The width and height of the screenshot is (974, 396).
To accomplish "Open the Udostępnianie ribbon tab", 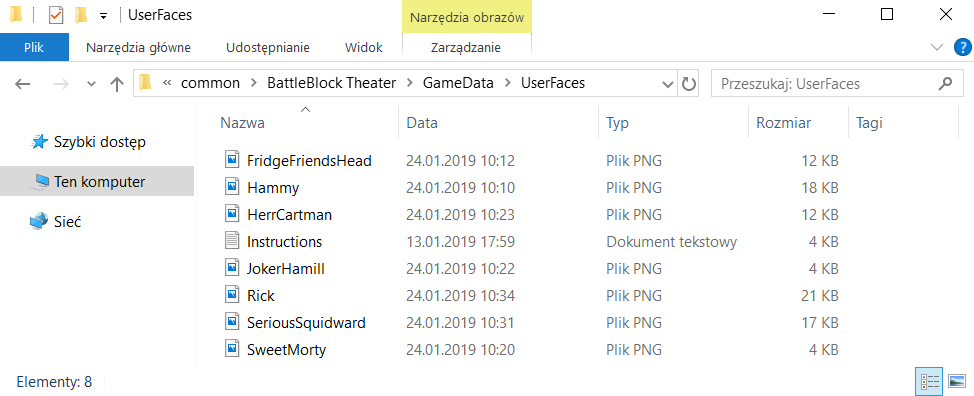I will coord(268,47).
